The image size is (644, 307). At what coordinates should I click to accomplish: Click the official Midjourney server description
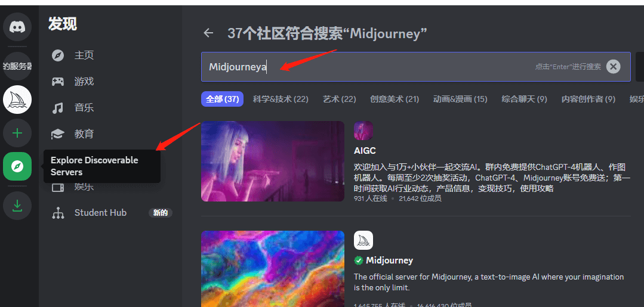tap(489, 283)
